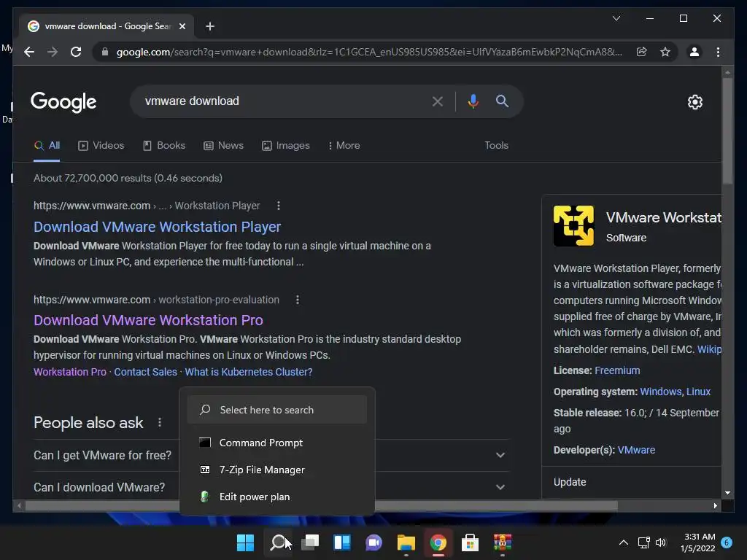Image resolution: width=747 pixels, height=560 pixels.
Task: Click the Chrome address bar URL
Action: click(369, 52)
